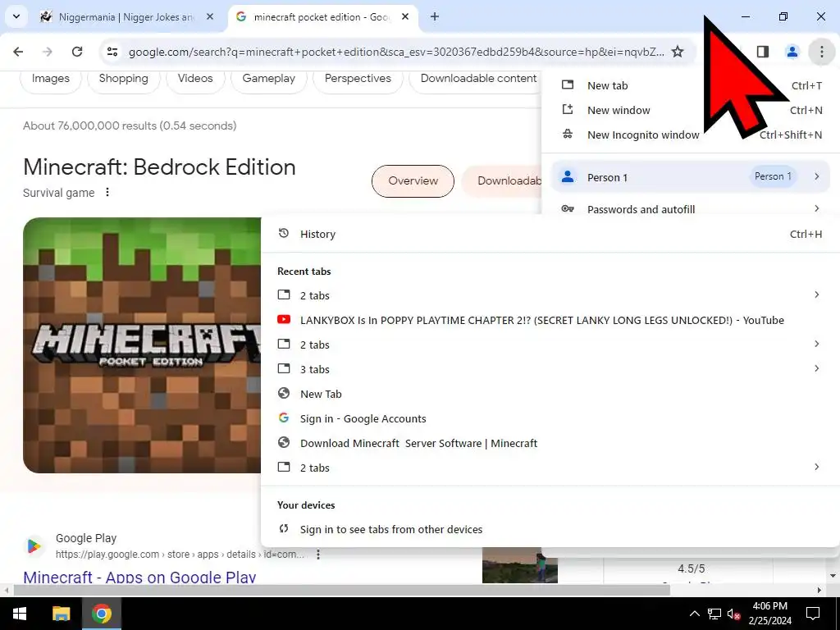View site information icon beside the URL
This screenshot has height=630, width=840.
coord(112,52)
